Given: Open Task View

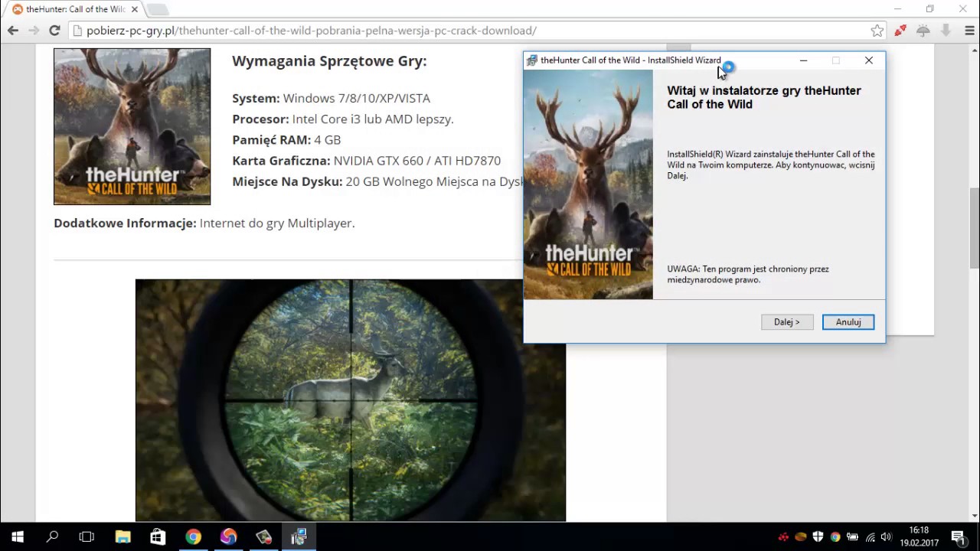Looking at the screenshot, I should click(x=87, y=537).
